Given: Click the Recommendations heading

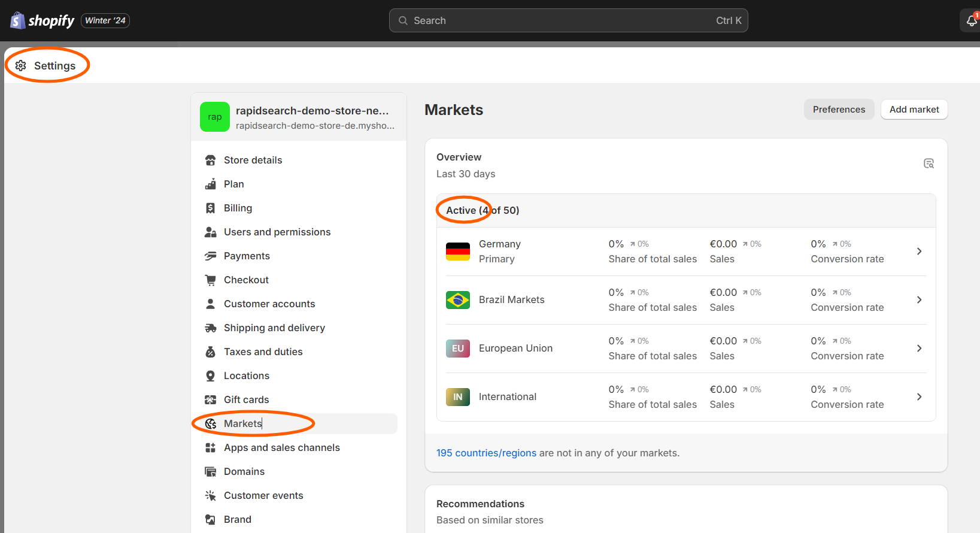Looking at the screenshot, I should tap(480, 504).
